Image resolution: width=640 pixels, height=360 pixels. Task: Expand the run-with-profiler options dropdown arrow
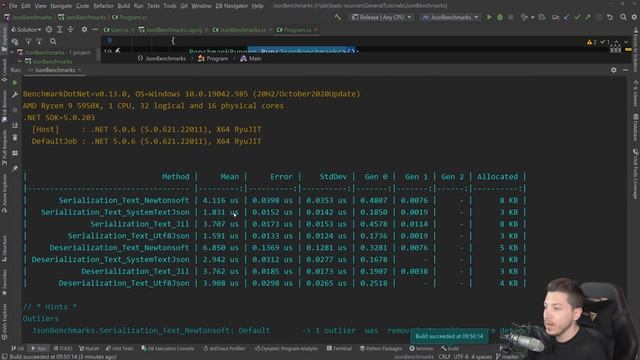pos(533,18)
